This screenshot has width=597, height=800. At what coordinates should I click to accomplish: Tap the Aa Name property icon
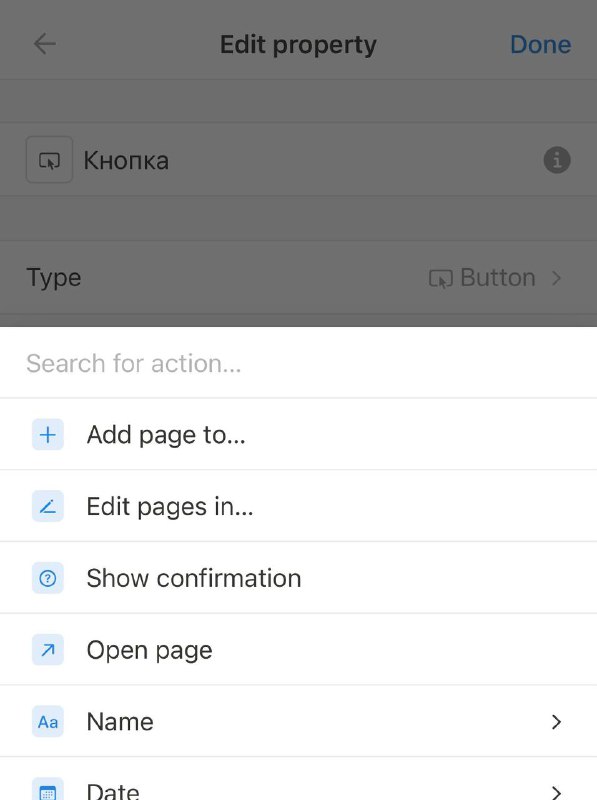[x=48, y=721]
